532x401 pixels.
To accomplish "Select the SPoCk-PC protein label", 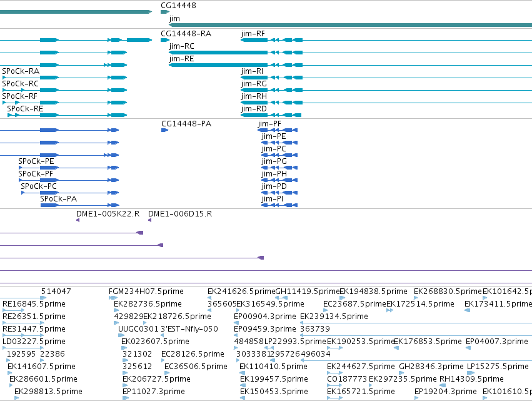I will click(x=39, y=187).
